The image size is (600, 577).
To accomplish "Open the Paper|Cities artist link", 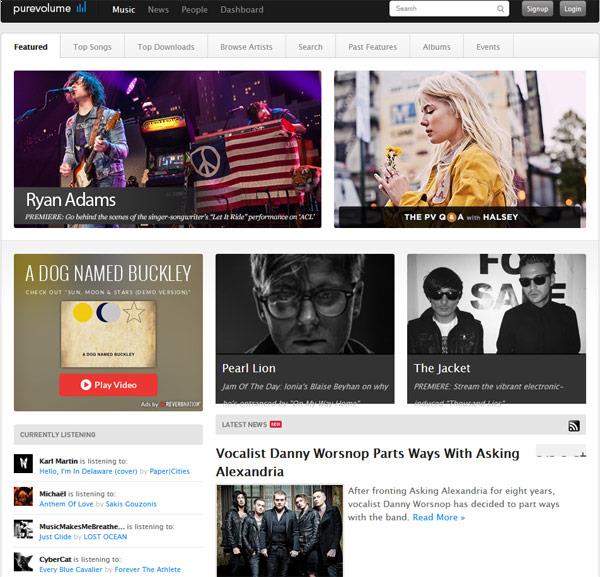I will tap(170, 471).
